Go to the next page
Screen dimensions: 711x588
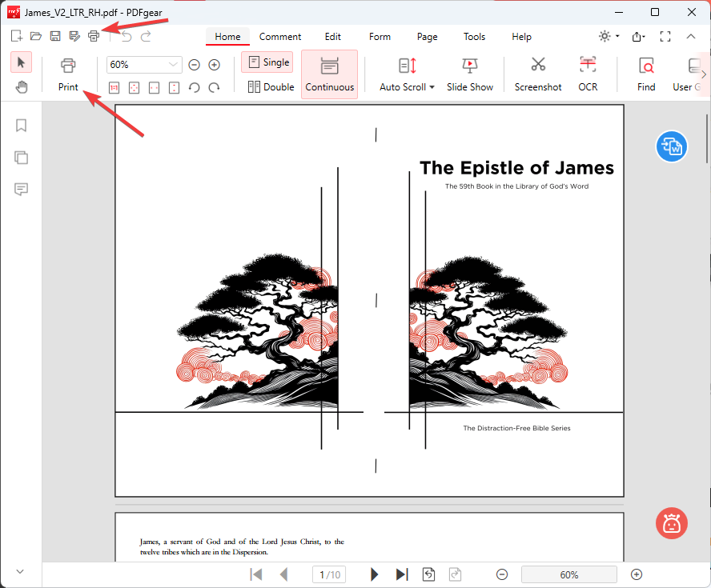tap(374, 574)
